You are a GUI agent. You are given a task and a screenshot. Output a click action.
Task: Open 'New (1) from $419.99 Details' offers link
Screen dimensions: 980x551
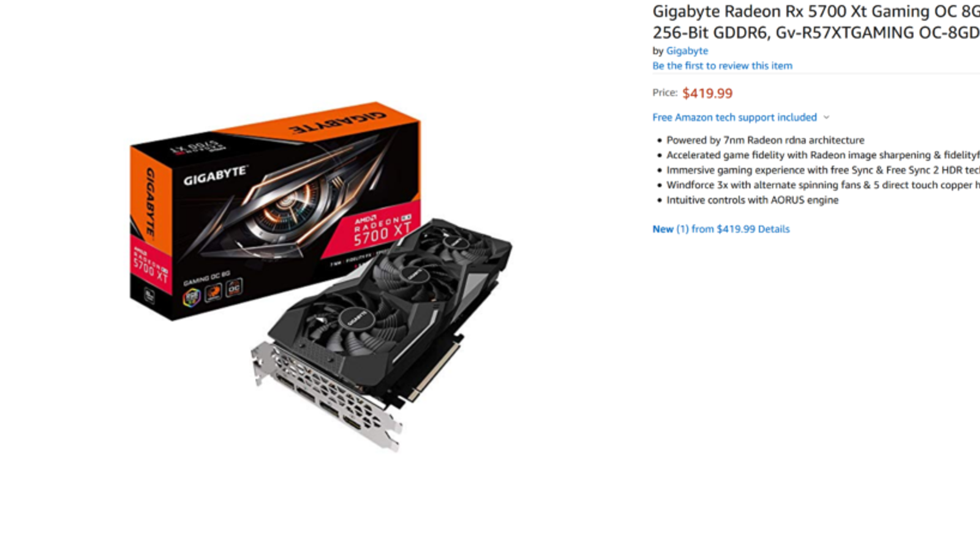click(x=721, y=229)
